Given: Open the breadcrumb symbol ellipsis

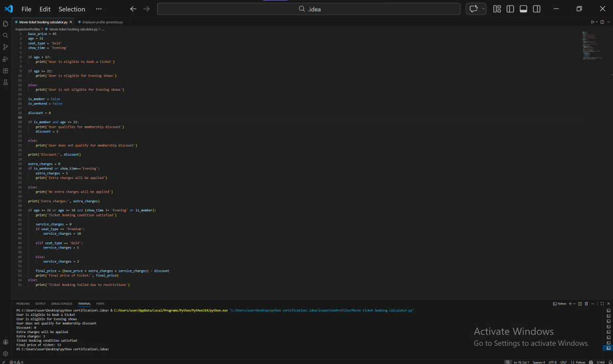Looking at the screenshot, I should point(102,29).
